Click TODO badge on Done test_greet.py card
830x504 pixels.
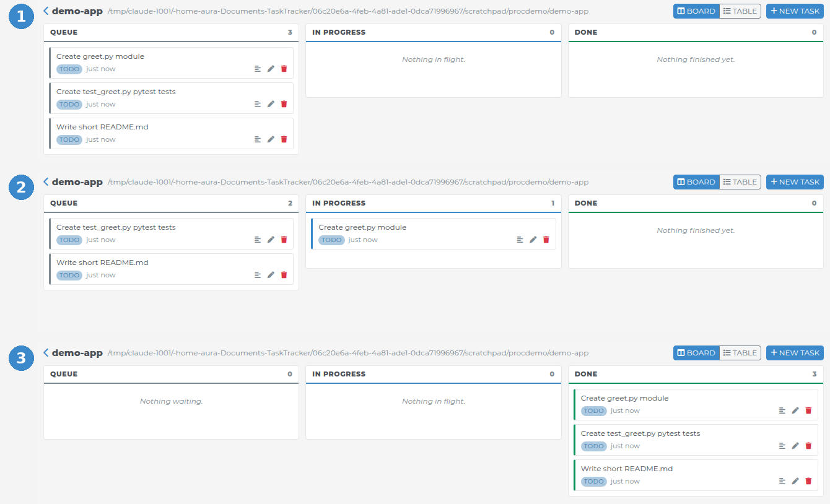(593, 446)
